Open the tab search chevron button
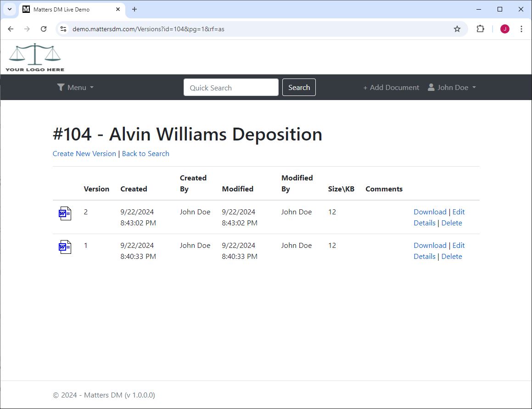The height and width of the screenshot is (409, 532). point(10,9)
